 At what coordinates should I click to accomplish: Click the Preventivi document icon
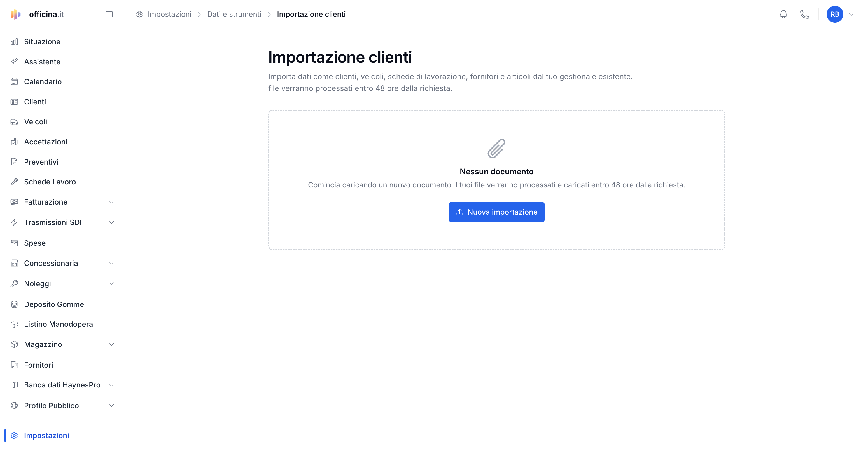[14, 162]
